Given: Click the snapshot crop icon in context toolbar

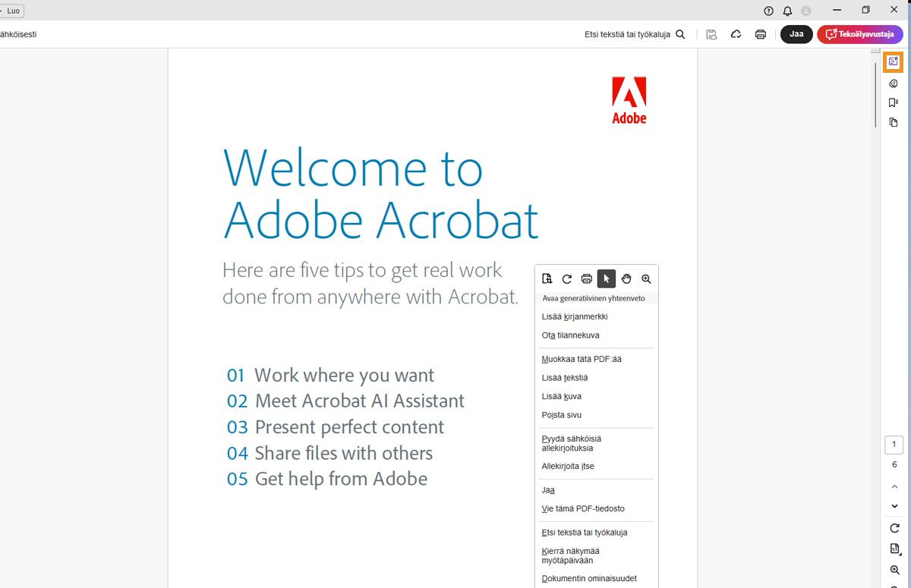Looking at the screenshot, I should [x=547, y=279].
